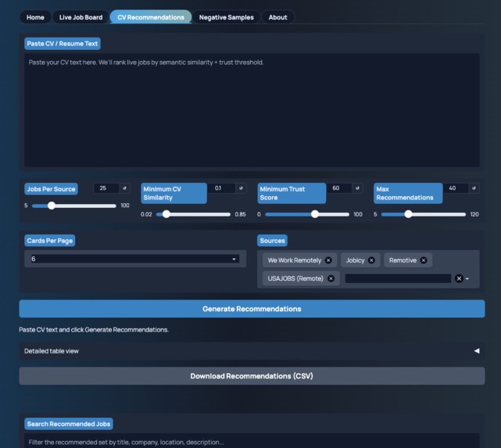Viewport: 501px width, 448px height.
Task: Switch to the Live Job Board tab
Action: [81, 17]
